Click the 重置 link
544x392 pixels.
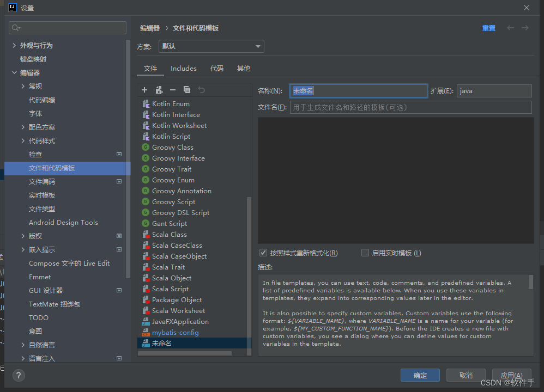(488, 28)
